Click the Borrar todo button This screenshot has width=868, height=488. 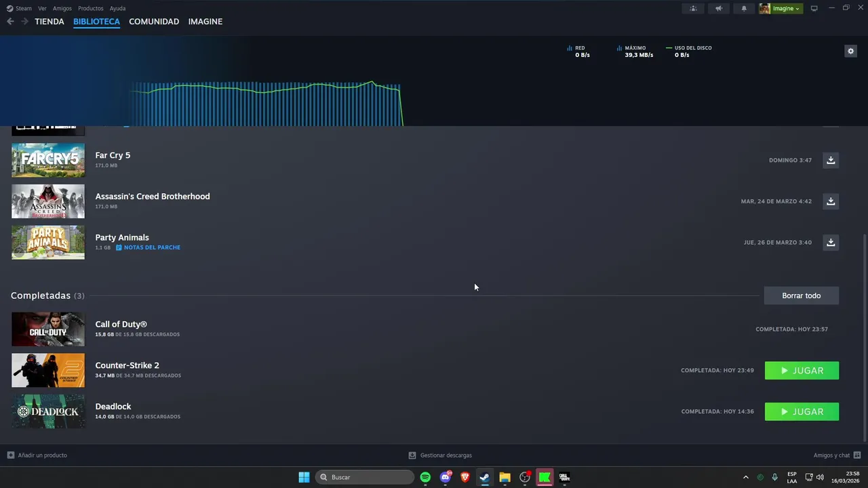(802, 296)
